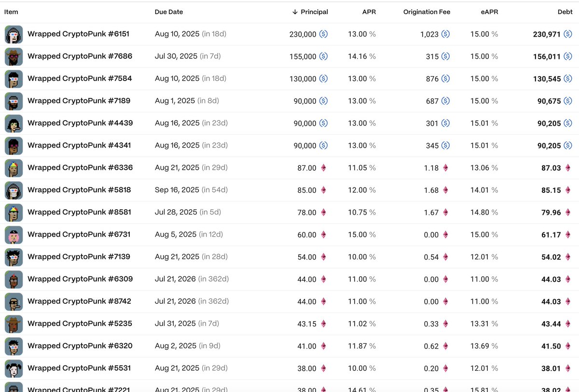Viewport: 579px width, 392px height.
Task: Open the Wrapped CryptoPunk #5531 avatar thumbnail
Action: point(14,368)
